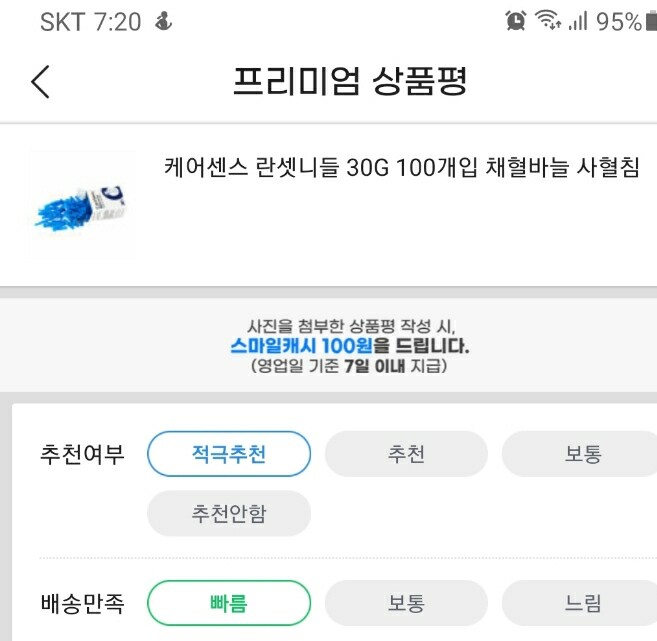The width and height of the screenshot is (657, 641).
Task: Choose 보통 in the 배송만족 row
Action: coord(406,603)
